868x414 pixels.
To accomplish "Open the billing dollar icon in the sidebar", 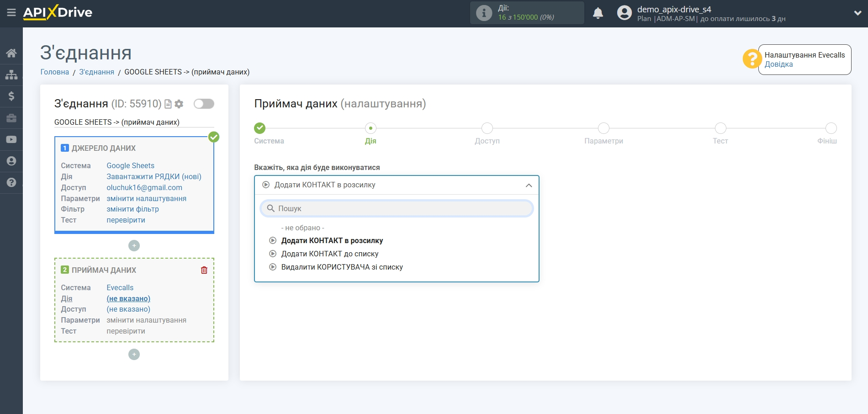I will point(11,96).
